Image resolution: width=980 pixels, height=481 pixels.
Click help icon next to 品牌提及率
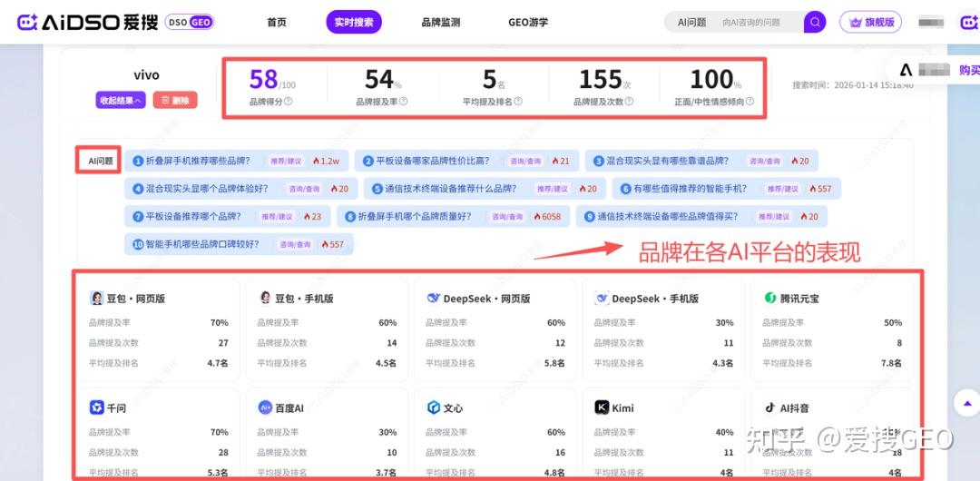pyautogui.click(x=404, y=102)
